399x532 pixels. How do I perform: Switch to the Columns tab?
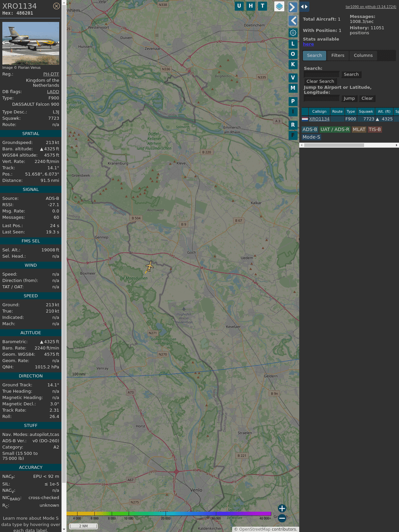[x=363, y=56]
